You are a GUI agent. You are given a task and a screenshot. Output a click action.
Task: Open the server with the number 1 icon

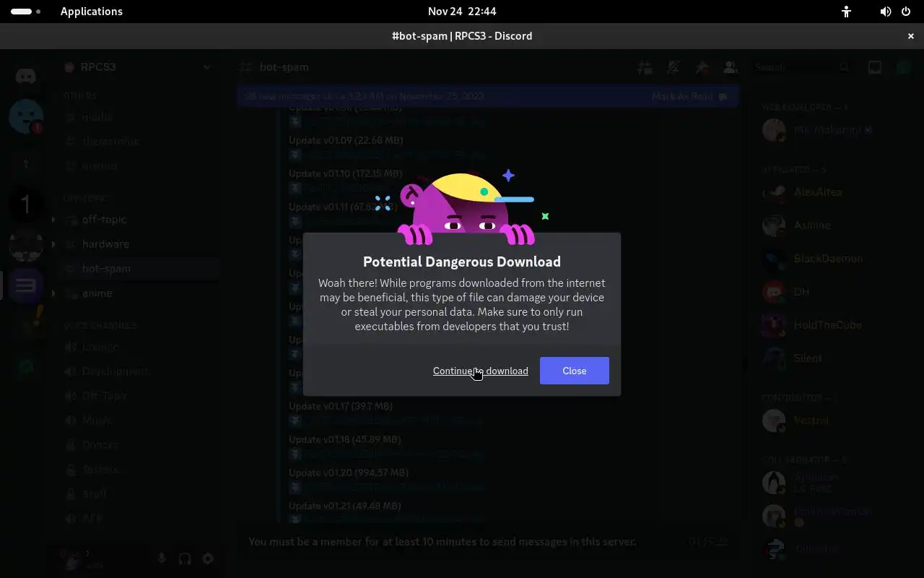[26, 204]
